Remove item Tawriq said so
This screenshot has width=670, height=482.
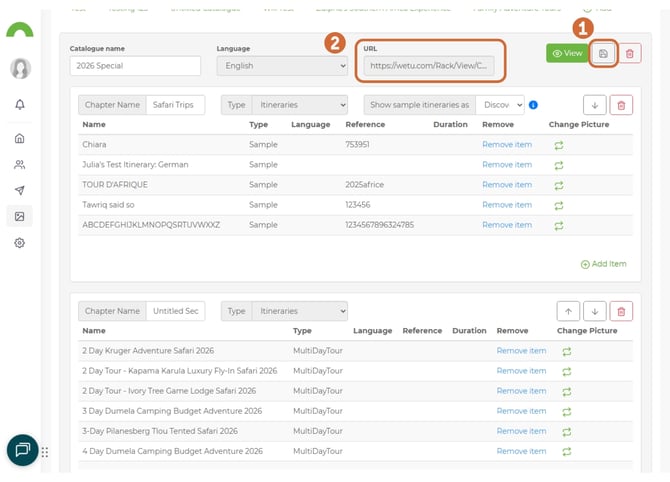[x=507, y=205]
